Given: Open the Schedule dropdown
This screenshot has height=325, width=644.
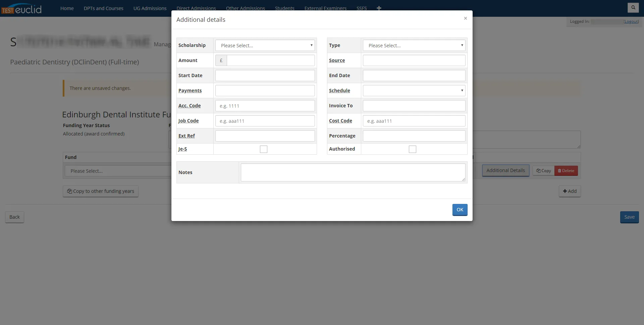Looking at the screenshot, I should [414, 91].
